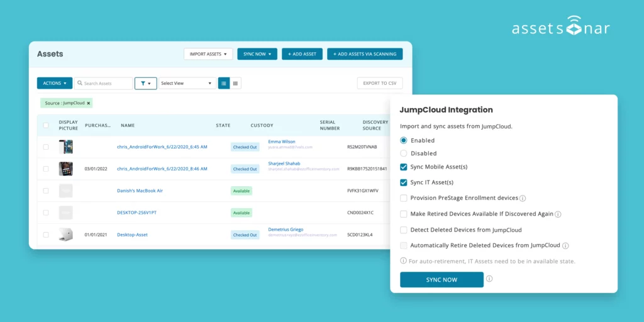
Task: Click info icon beside Automatically Retire Deleted Devices
Action: (565, 246)
